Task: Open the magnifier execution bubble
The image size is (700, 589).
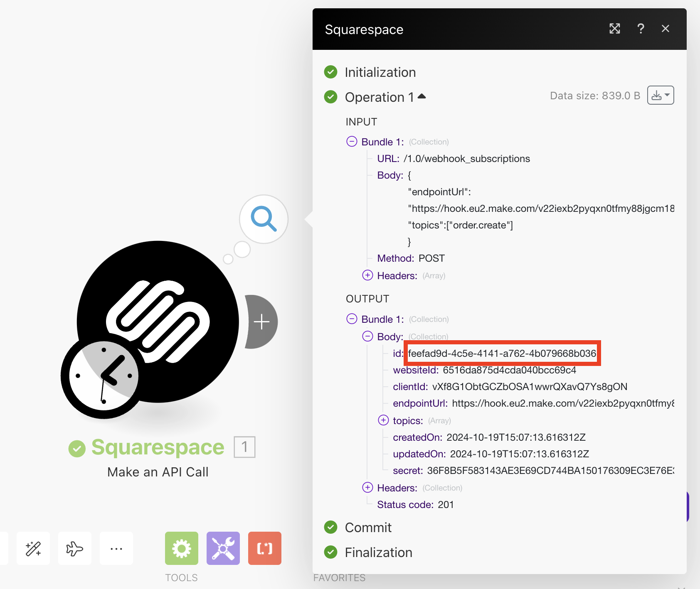Action: click(264, 219)
